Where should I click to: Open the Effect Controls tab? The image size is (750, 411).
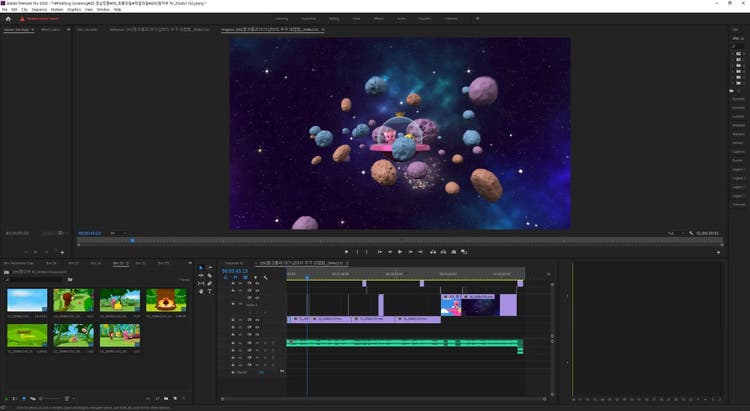point(51,30)
